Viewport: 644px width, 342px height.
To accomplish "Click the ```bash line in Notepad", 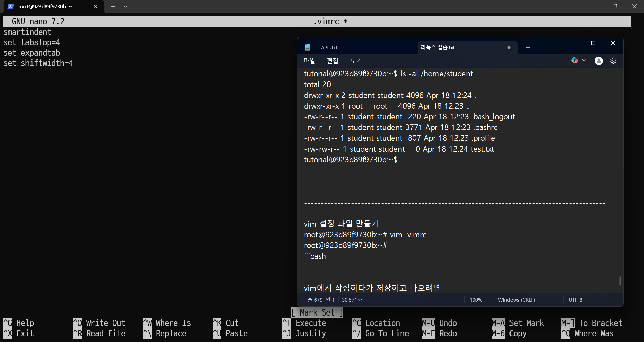I will pos(315,256).
